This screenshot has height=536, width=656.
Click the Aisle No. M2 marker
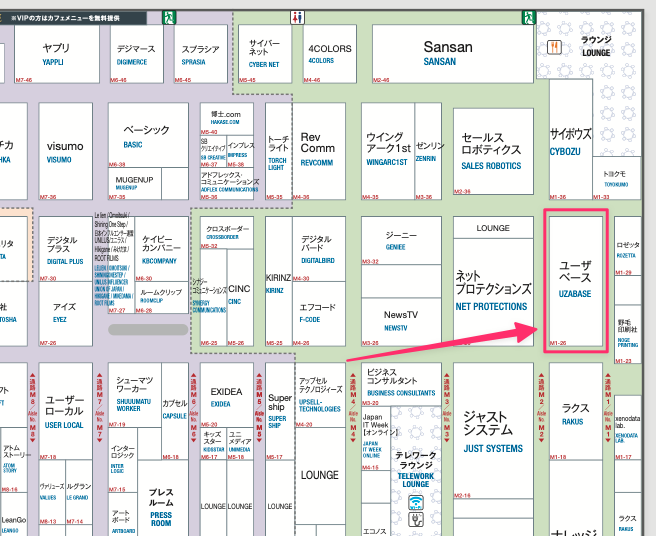[x=541, y=408]
